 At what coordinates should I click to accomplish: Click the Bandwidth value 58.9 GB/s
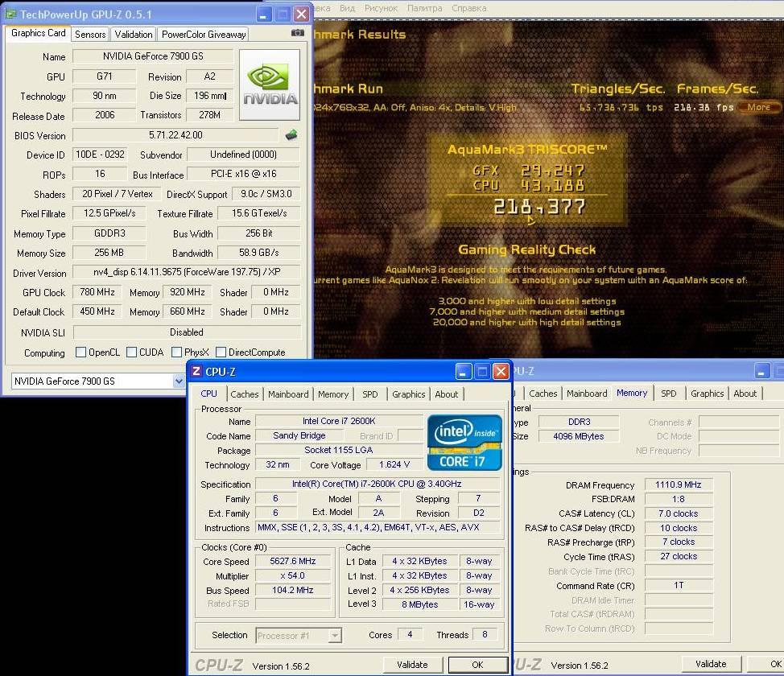pyautogui.click(x=259, y=253)
